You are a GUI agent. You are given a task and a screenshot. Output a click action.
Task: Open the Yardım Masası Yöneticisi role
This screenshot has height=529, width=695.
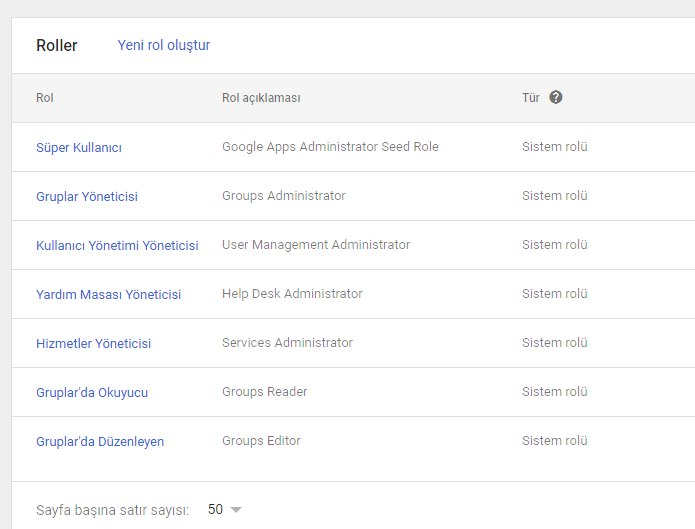coord(108,295)
